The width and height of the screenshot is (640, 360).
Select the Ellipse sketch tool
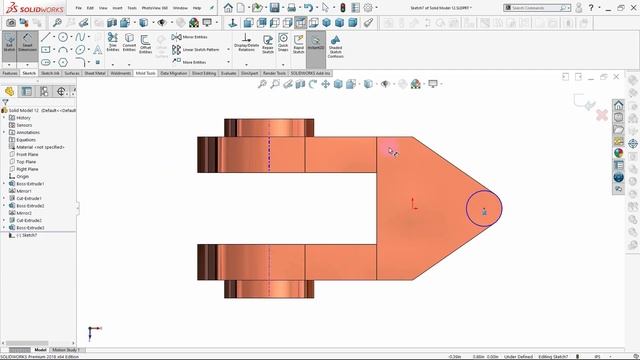80,50
